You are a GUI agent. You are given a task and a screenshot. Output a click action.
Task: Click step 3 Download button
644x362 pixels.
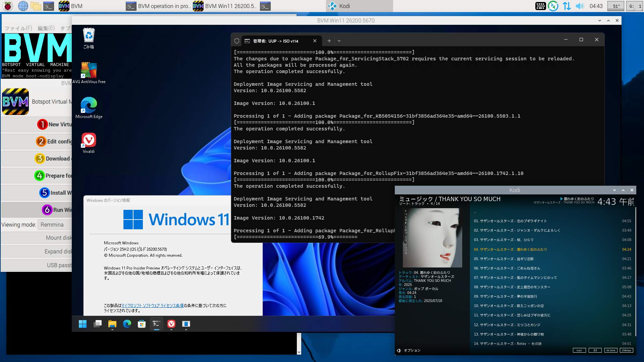[37, 159]
